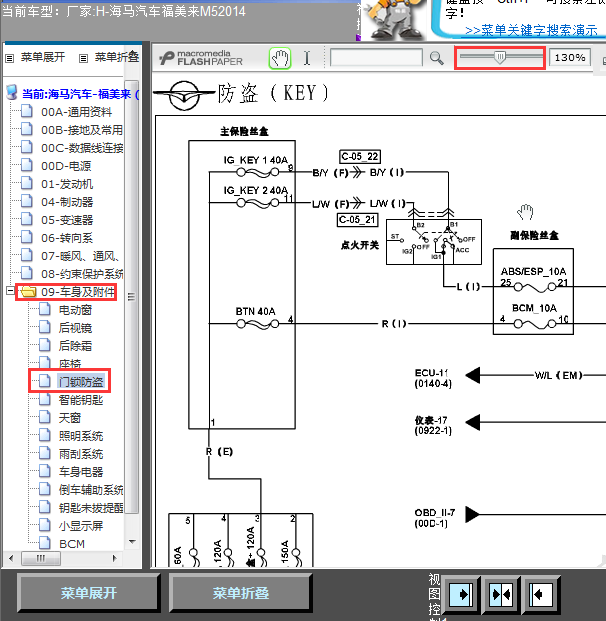Open the 倒车辅助系统 diagram page
606x621 pixels.
point(91,490)
